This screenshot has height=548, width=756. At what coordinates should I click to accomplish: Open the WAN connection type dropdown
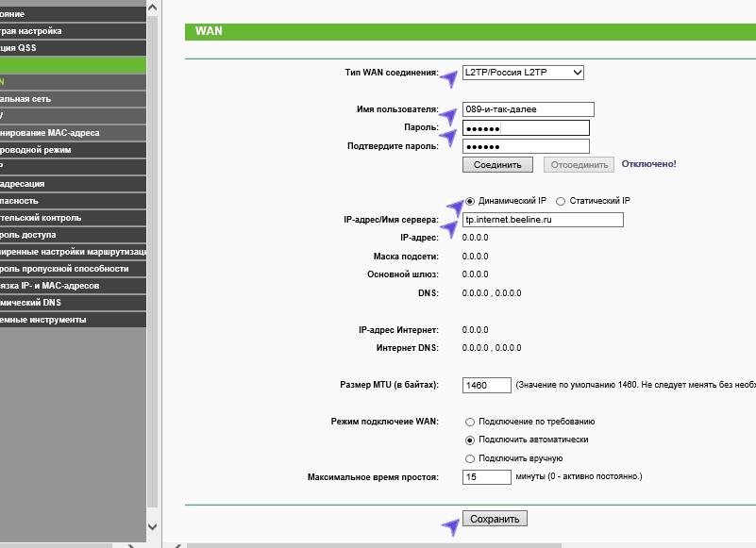[523, 73]
